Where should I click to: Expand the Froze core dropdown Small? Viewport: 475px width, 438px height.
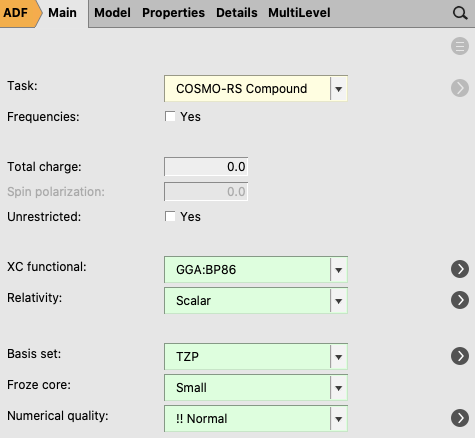click(256, 388)
